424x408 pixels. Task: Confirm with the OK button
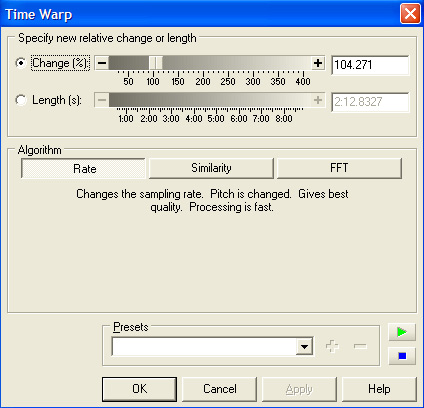pos(139,389)
